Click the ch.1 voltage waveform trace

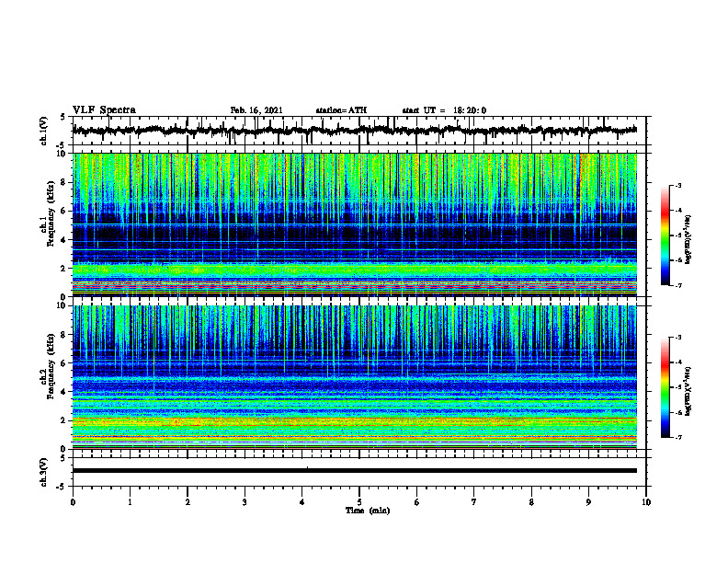click(x=355, y=131)
